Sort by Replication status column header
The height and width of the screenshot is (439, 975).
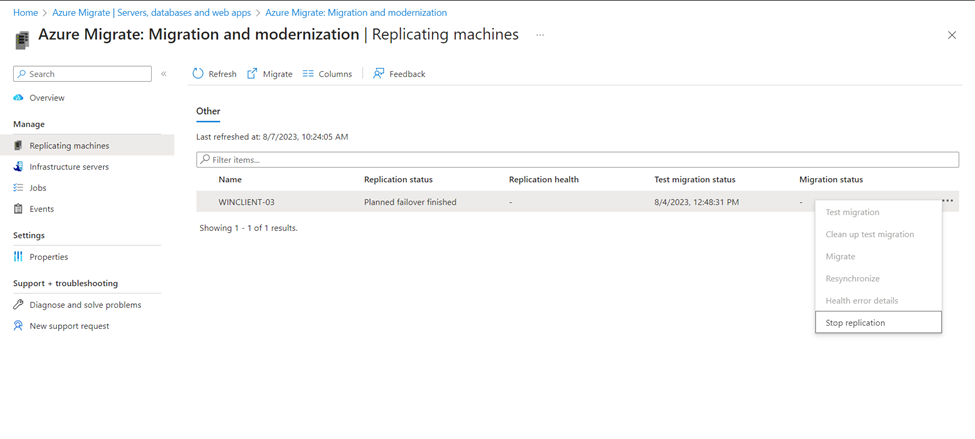coord(399,180)
